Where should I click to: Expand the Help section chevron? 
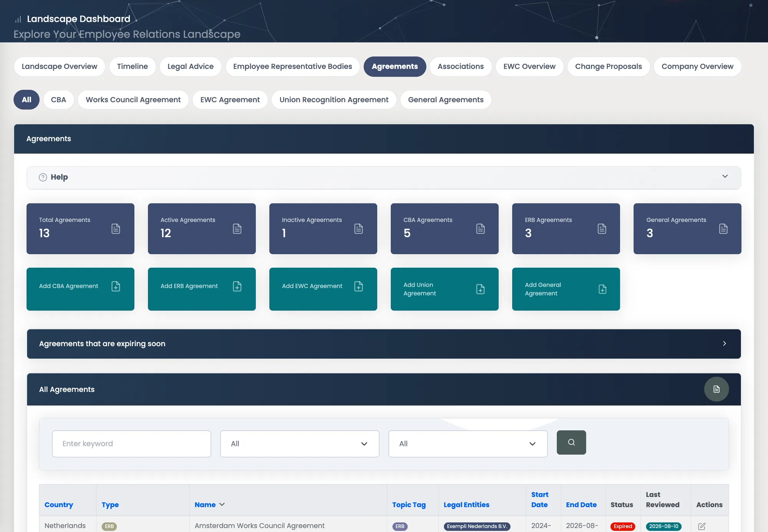tap(725, 176)
